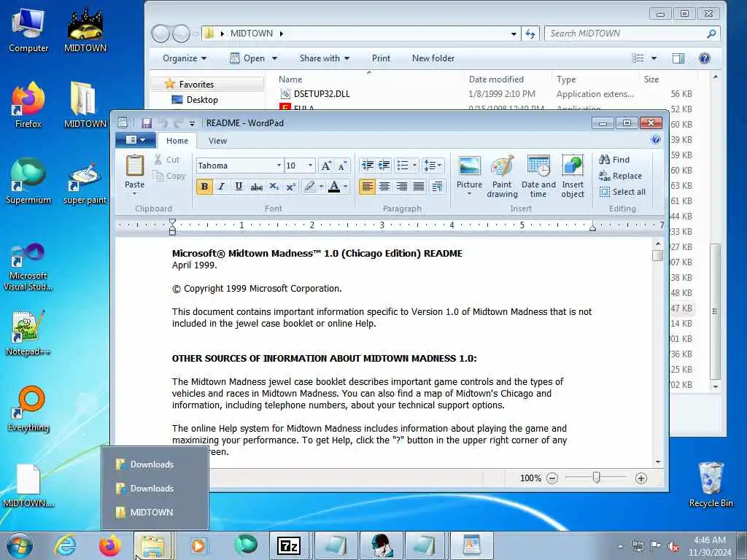
Task: Save the README document from quick access
Action: (146, 123)
